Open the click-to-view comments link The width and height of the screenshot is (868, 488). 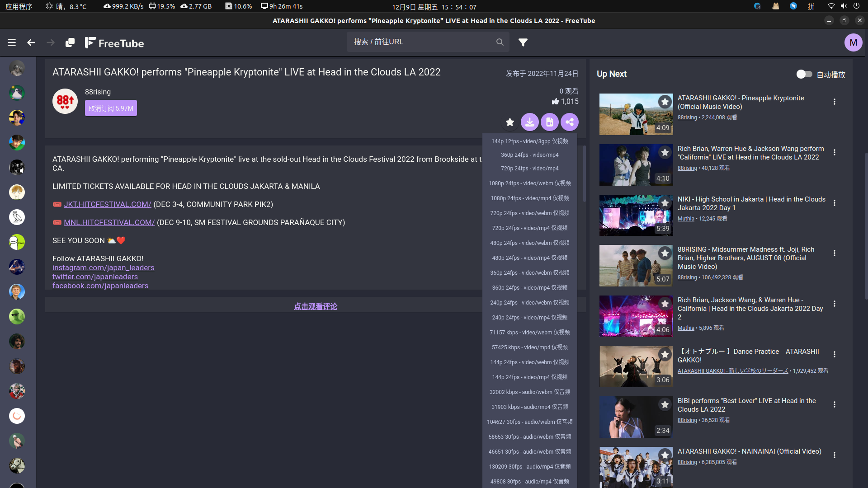pyautogui.click(x=315, y=306)
